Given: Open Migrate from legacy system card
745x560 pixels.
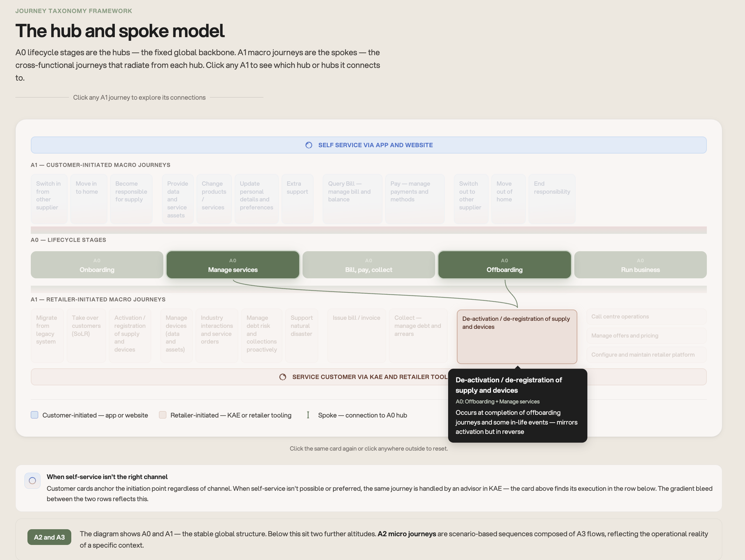Looking at the screenshot, I should [x=47, y=336].
